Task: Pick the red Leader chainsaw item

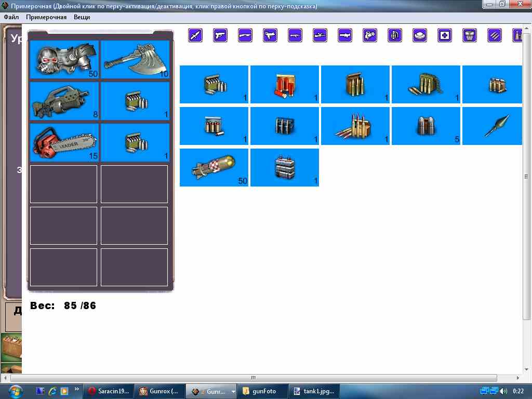Action: click(x=64, y=142)
